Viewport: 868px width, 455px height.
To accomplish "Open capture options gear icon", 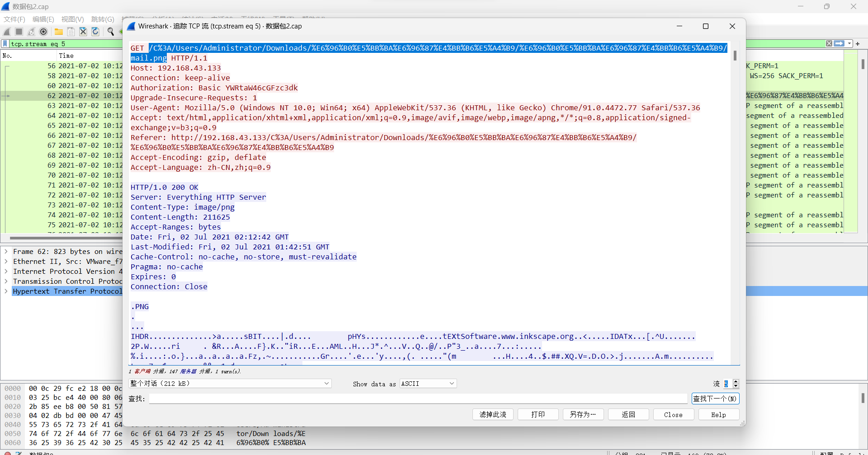I will coord(43,32).
